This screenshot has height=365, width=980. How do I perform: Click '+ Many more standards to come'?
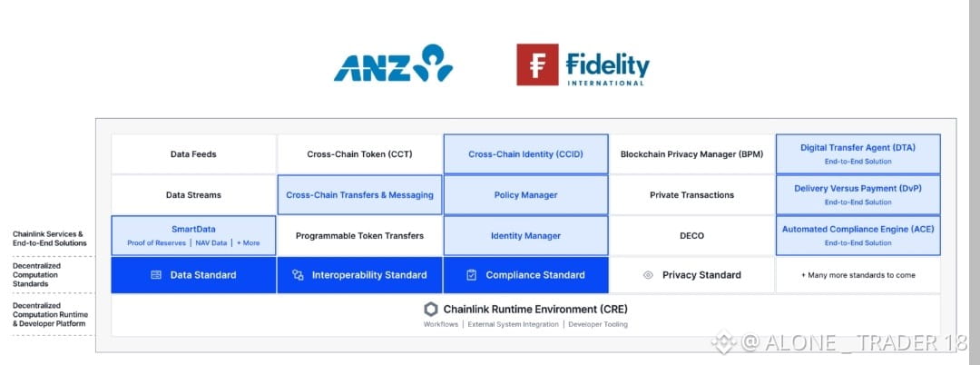click(857, 275)
